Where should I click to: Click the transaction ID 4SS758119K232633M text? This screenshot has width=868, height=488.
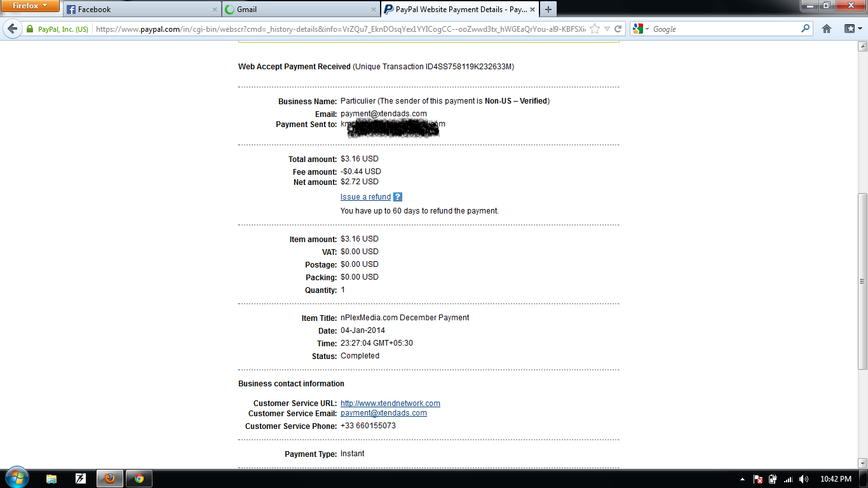pyautogui.click(x=474, y=67)
